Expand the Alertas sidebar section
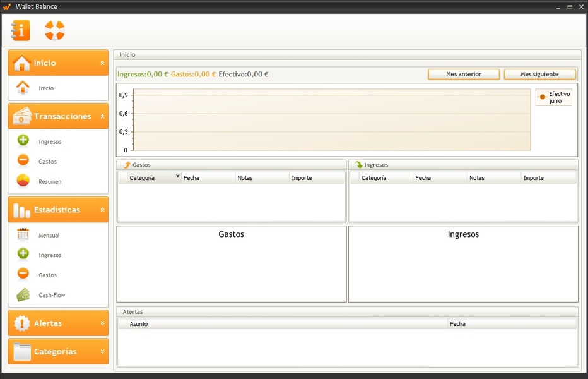Screen dimensions: 588x379 [x=102, y=323]
